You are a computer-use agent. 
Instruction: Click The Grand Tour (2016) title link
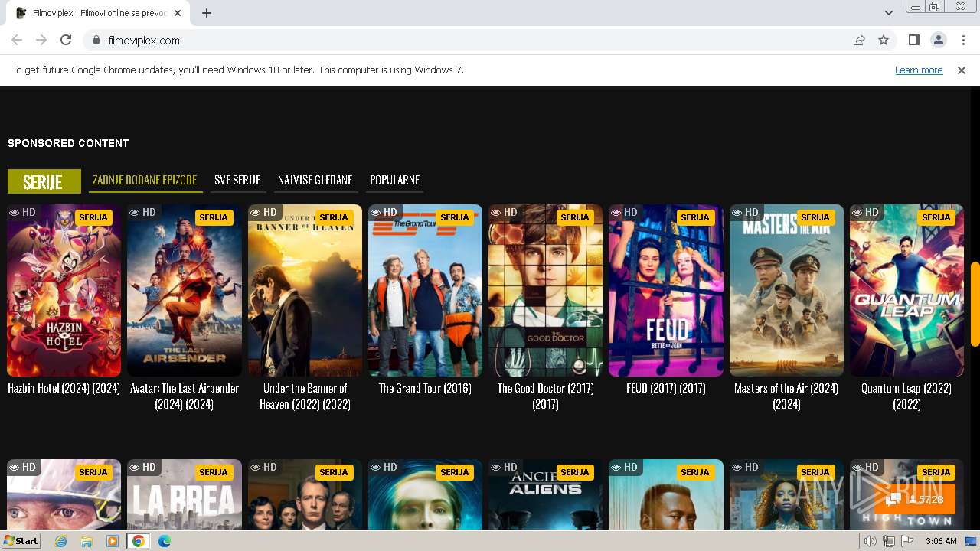[x=425, y=389]
